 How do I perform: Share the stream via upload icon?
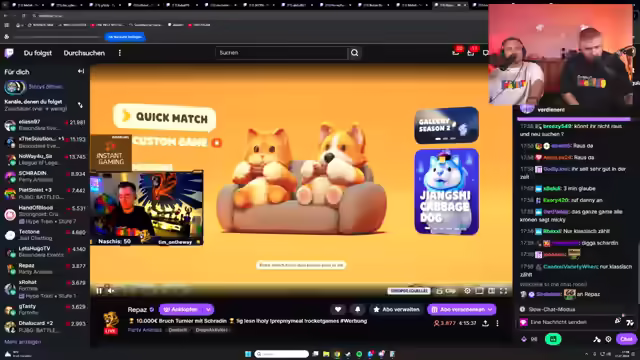coord(485,323)
